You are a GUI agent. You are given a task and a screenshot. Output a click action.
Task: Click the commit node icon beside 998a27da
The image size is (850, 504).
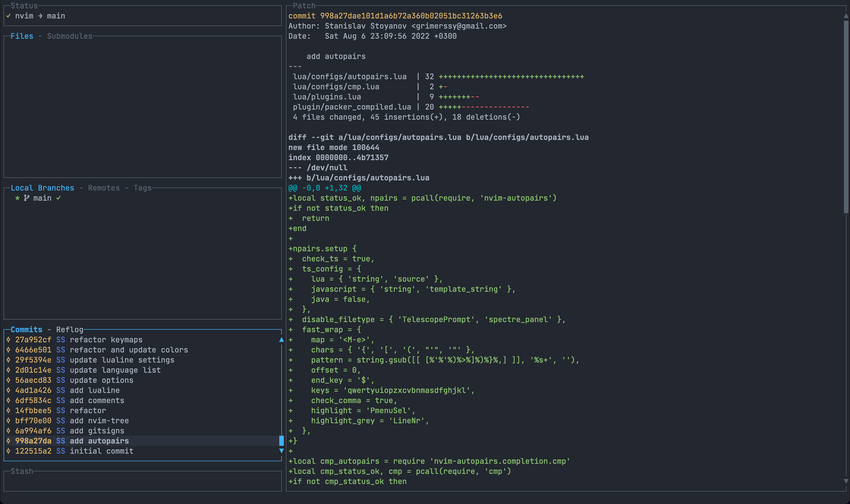tap(8, 441)
